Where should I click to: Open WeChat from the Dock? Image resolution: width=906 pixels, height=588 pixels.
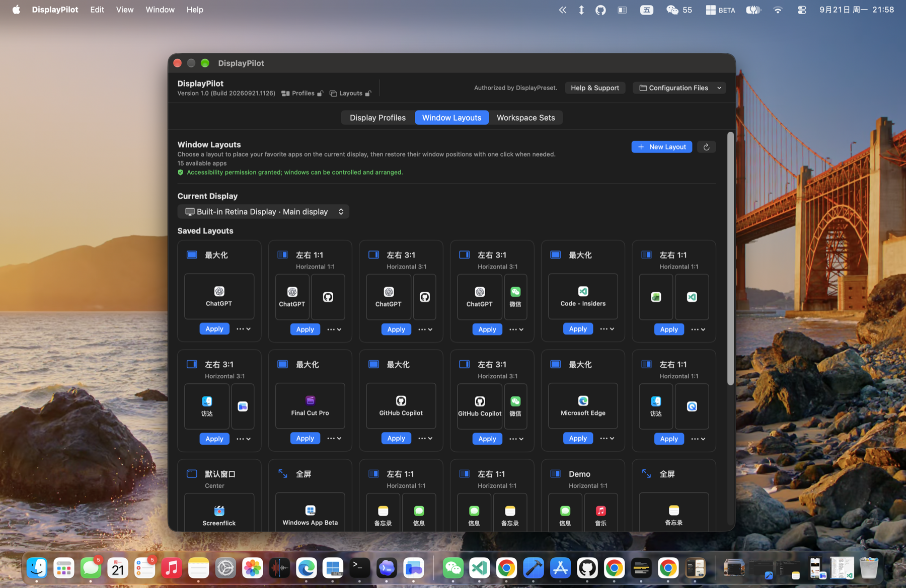coord(453,568)
